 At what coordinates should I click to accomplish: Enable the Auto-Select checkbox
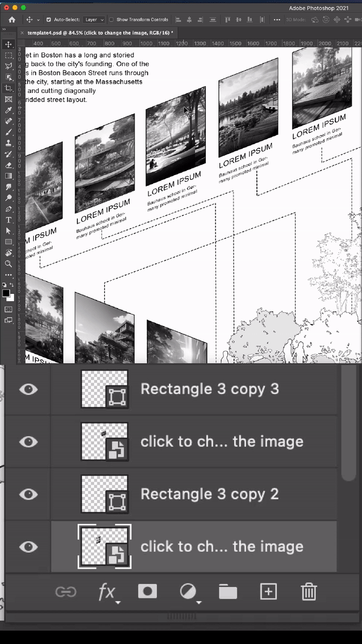pos(49,20)
